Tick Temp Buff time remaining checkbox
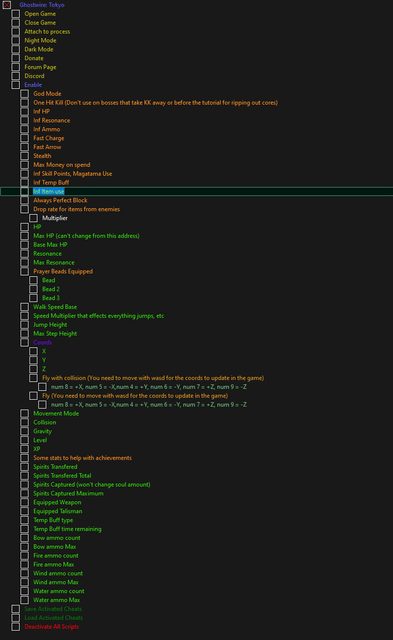 (24, 529)
